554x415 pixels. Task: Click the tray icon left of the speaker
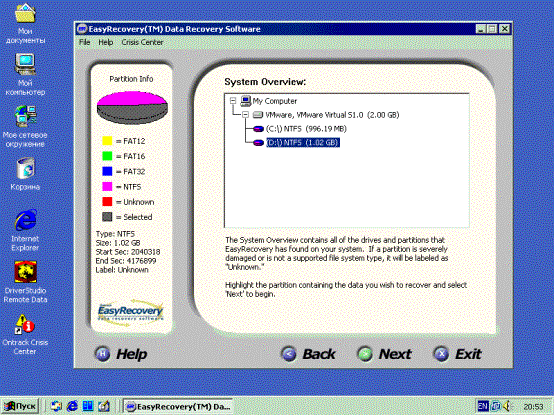[x=496, y=406]
